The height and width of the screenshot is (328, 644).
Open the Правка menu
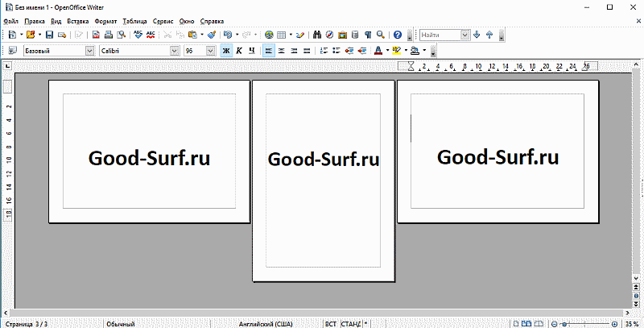(x=35, y=21)
